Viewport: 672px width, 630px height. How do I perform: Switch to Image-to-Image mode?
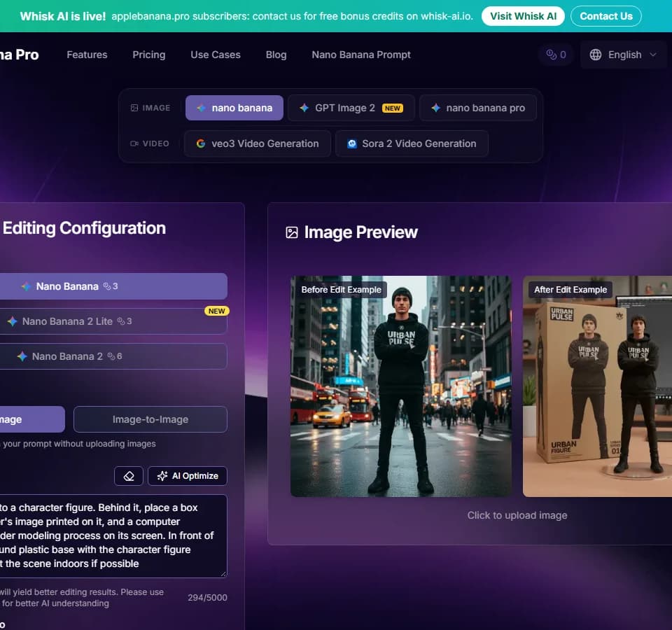click(x=150, y=419)
